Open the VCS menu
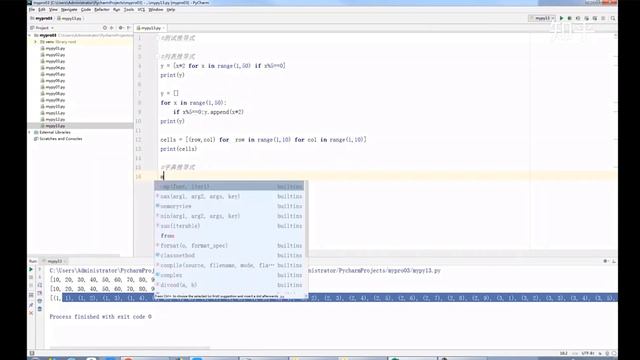Screen dimensions: 640x360 pyautogui.click(x=141, y=9)
